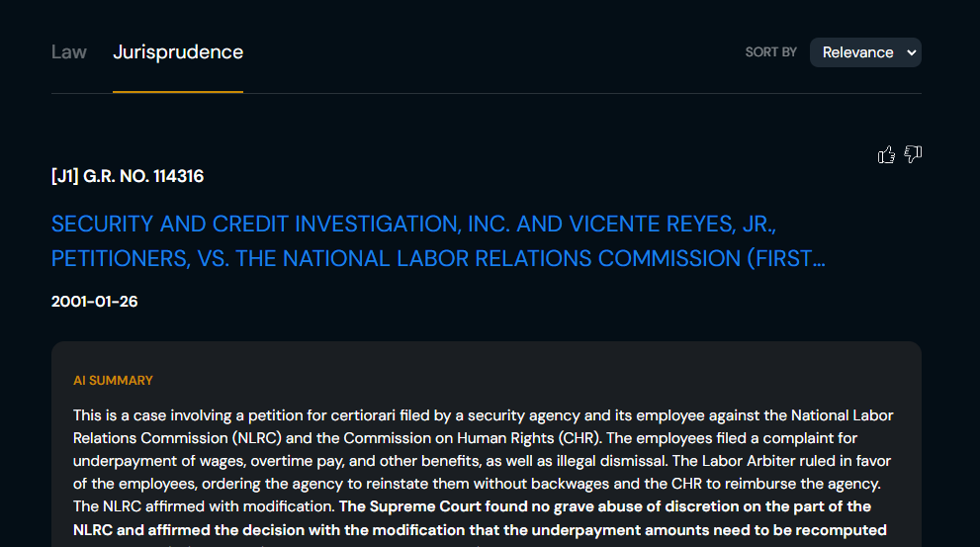Click the 2001-01-26 decision date
This screenshot has height=547, width=980.
94,302
